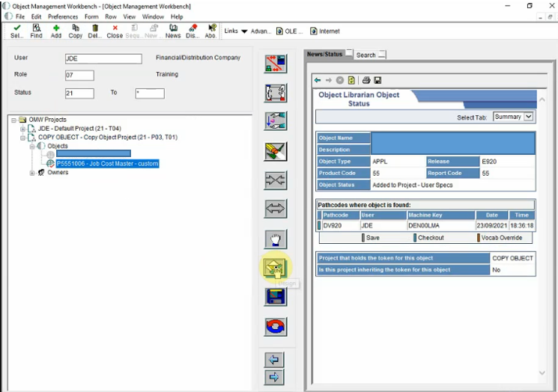Click the Add green plus toolbar icon
Viewport: 558px width, 392px height.
[56, 31]
